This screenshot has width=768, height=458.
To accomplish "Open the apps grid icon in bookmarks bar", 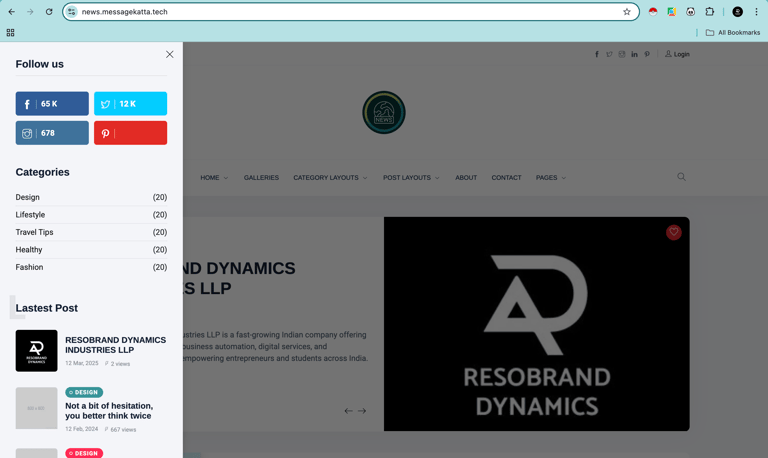I will (10, 32).
